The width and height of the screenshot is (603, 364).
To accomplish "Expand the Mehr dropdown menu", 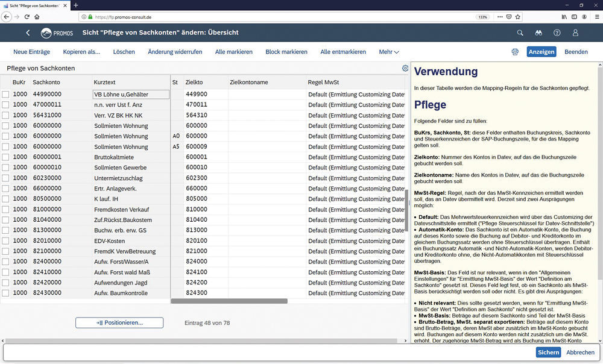I will click(x=389, y=52).
